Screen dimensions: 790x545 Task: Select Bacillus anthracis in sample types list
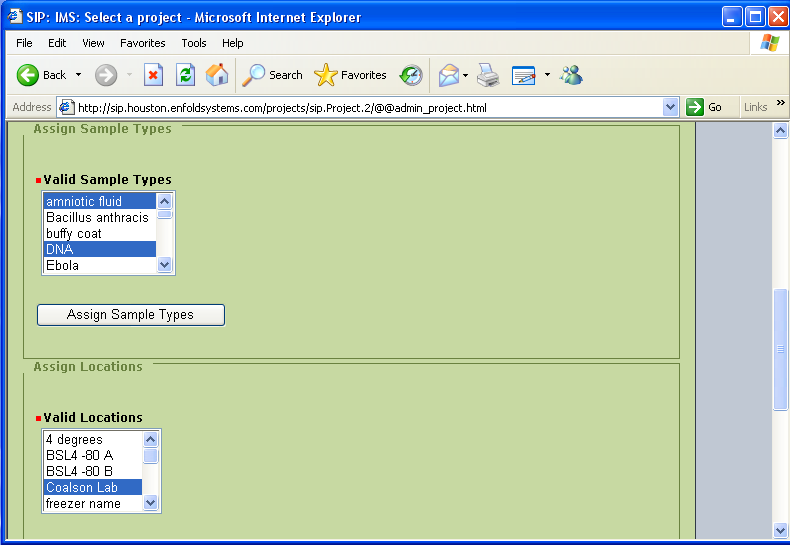click(x=97, y=218)
